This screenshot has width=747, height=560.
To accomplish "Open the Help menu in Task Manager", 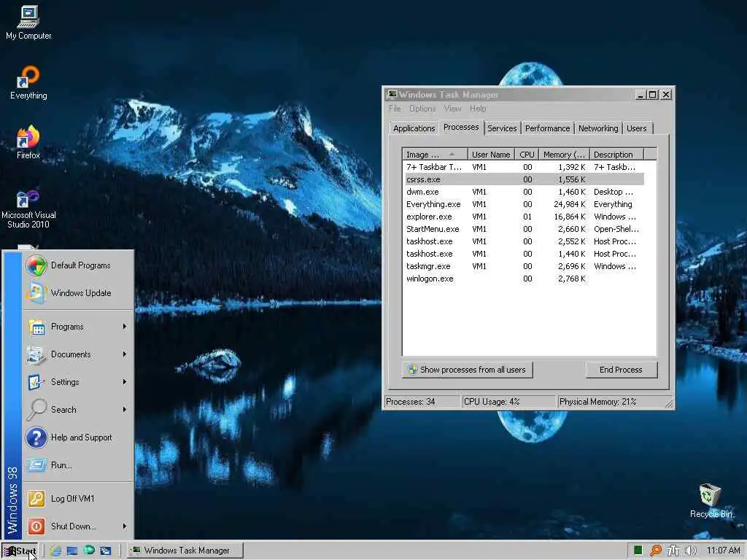I will coord(478,109).
